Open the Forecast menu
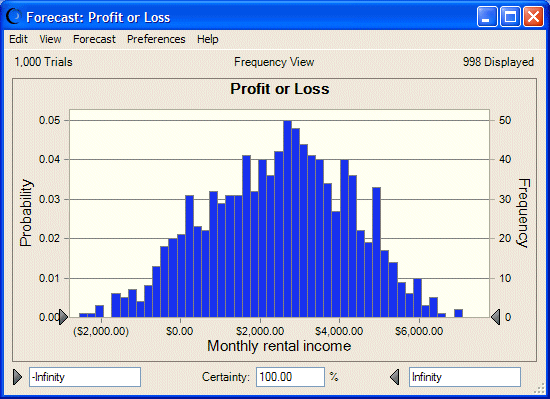Image resolution: width=550 pixels, height=399 pixels. tap(94, 39)
